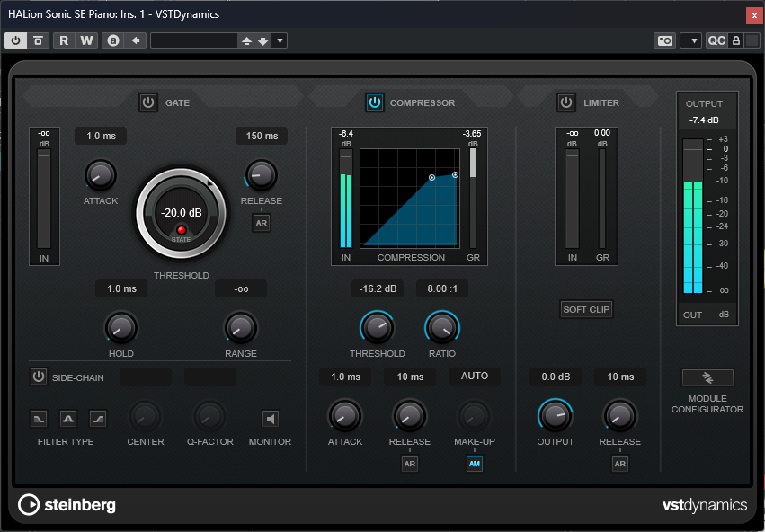The image size is (765, 532).
Task: Open the preset management dropdown
Action: [280, 41]
